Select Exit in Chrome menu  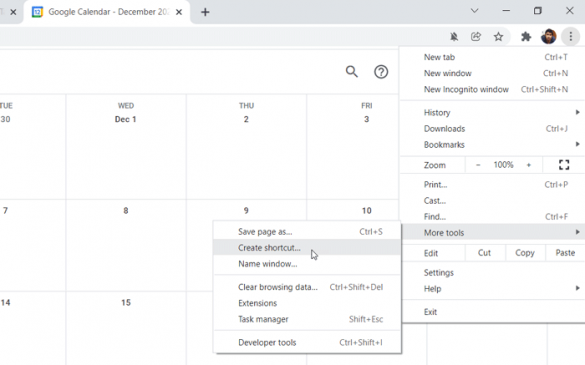click(x=492, y=312)
